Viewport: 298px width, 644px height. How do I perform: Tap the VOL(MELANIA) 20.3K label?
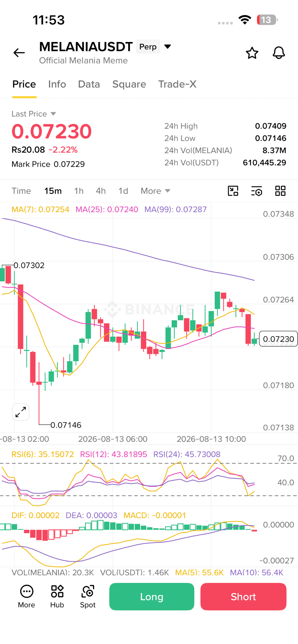coord(53,572)
